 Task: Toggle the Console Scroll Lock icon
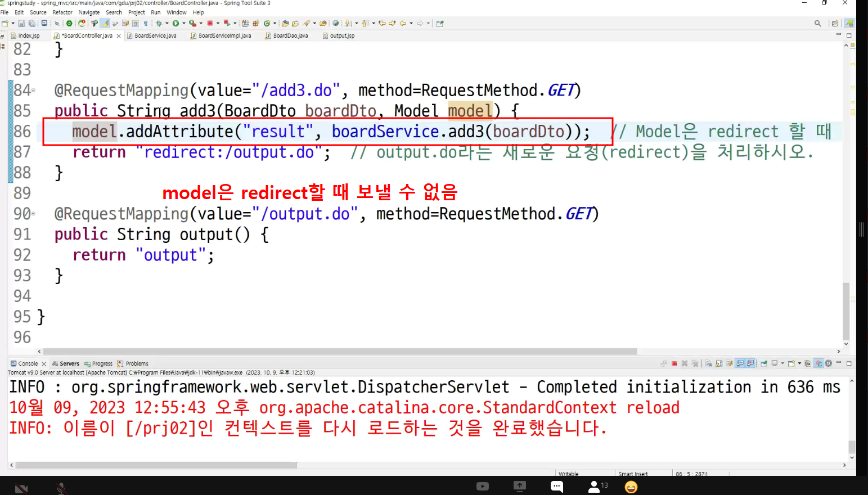pos(719,363)
